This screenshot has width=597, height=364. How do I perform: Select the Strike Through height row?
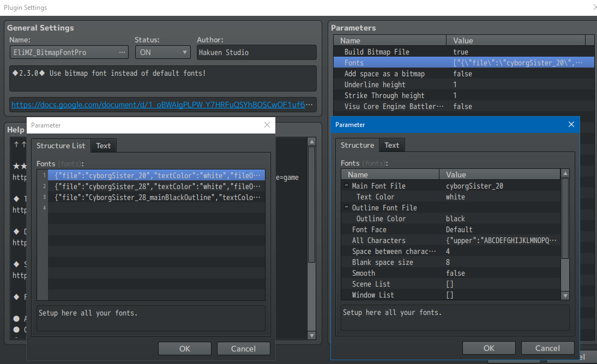[463, 95]
